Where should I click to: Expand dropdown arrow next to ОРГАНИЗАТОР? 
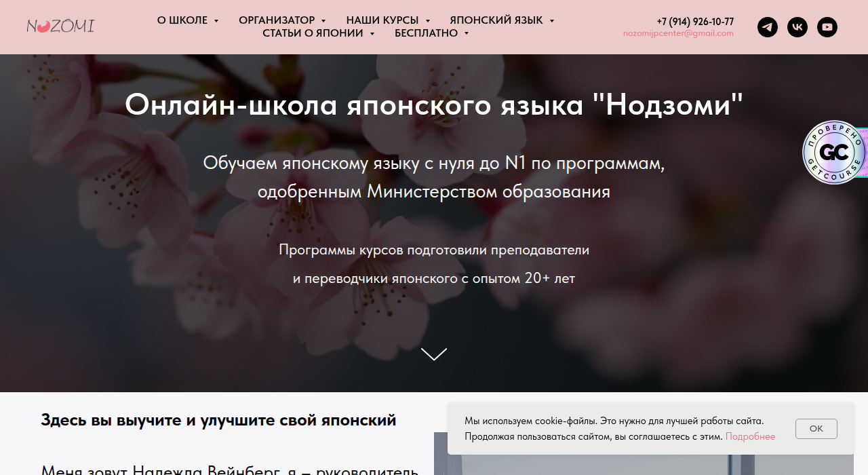(323, 21)
